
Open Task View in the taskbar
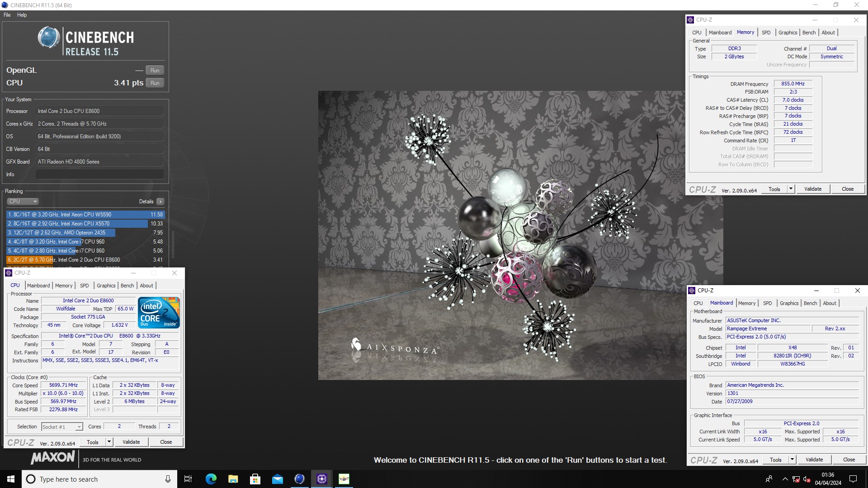188,479
